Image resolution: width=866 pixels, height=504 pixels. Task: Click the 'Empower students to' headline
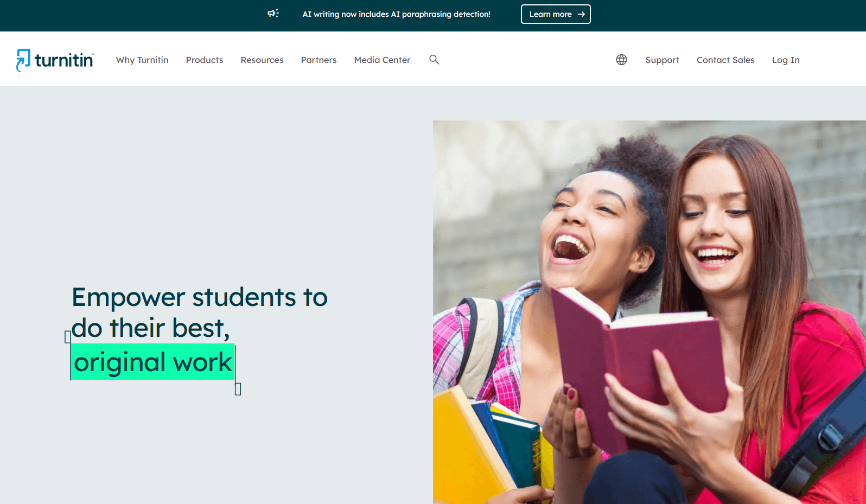(200, 297)
